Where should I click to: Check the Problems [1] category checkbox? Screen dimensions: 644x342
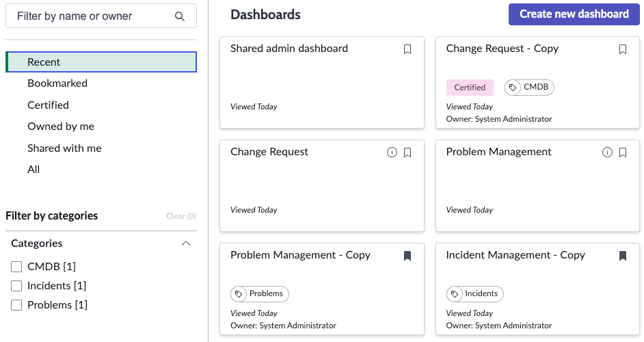click(16, 305)
